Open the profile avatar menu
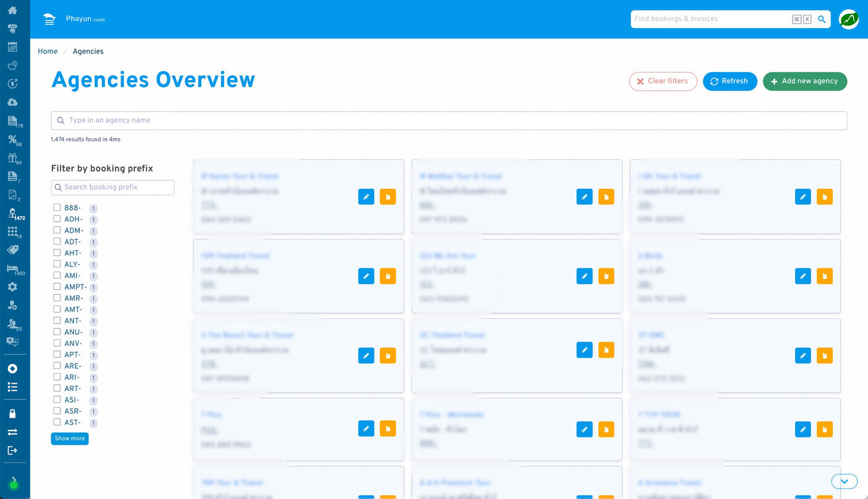Viewport: 868px width, 499px height. (848, 19)
